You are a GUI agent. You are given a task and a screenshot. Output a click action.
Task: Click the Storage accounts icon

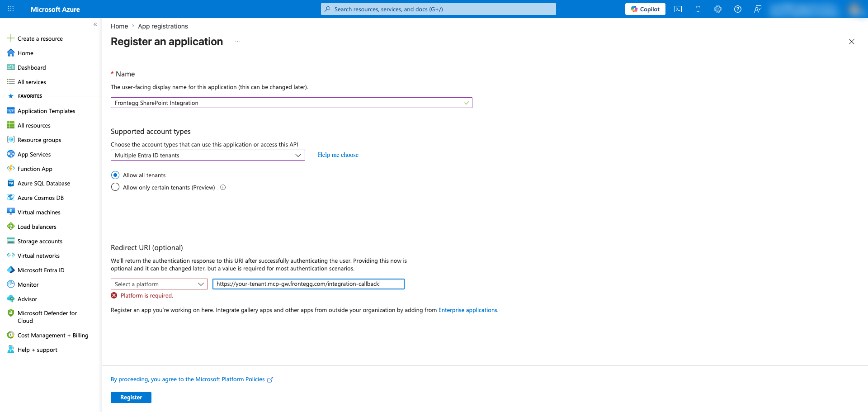tap(11, 241)
